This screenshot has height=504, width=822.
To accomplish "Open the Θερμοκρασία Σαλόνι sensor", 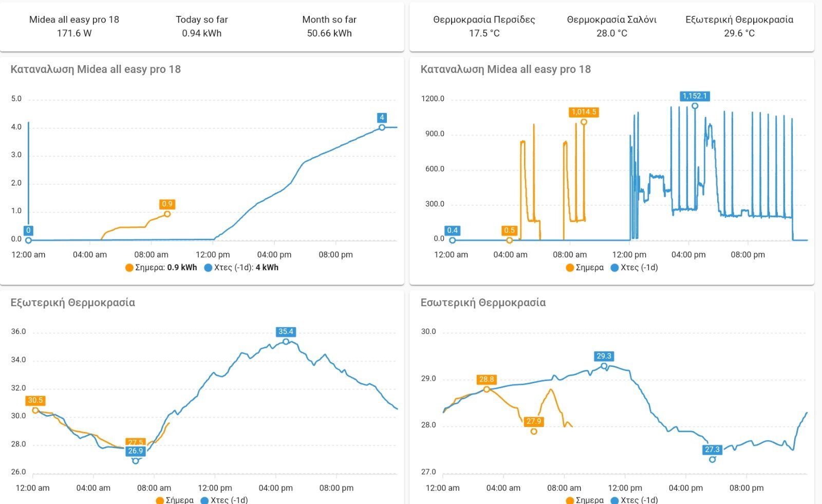I will tap(611, 26).
